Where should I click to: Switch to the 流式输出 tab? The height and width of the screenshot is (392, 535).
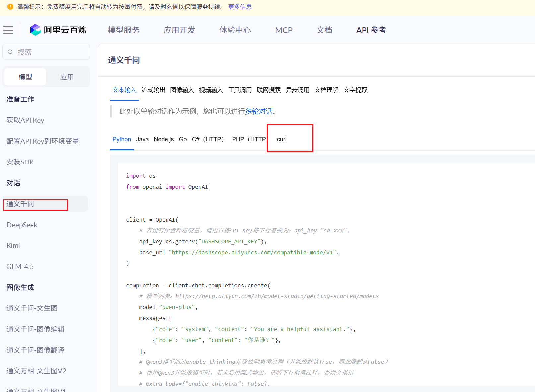pyautogui.click(x=153, y=90)
